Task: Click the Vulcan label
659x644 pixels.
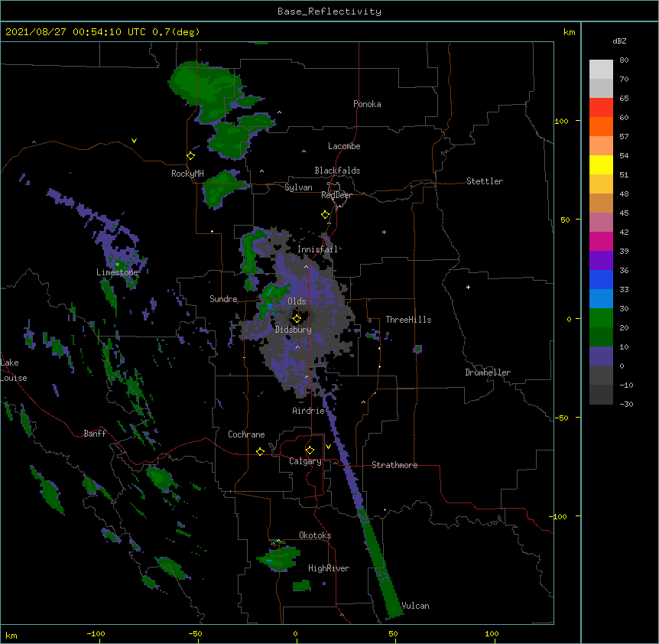Action: pos(415,606)
